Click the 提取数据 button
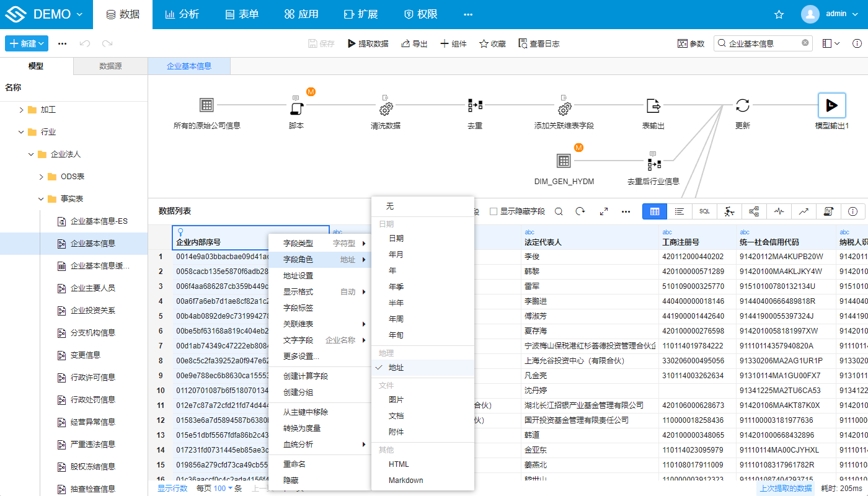 pyautogui.click(x=368, y=43)
